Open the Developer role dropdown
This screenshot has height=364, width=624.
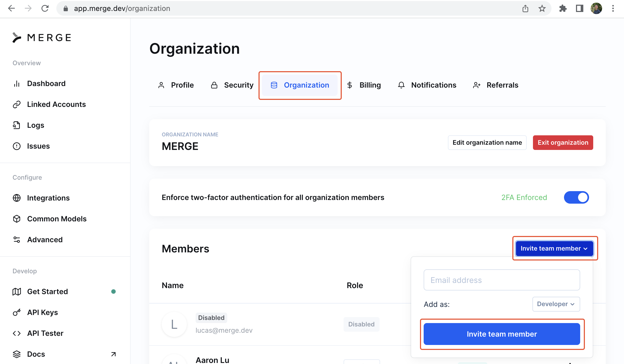(556, 304)
